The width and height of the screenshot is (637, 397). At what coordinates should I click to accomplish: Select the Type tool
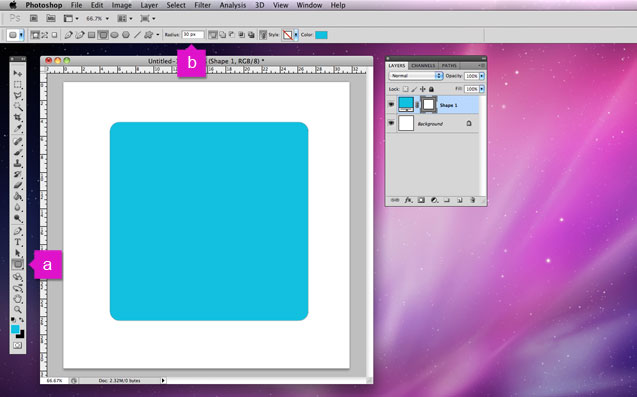[17, 242]
